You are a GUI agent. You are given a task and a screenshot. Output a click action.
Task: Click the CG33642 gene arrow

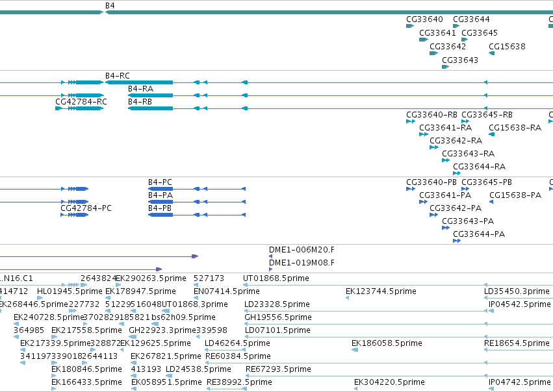pyautogui.click(x=433, y=53)
